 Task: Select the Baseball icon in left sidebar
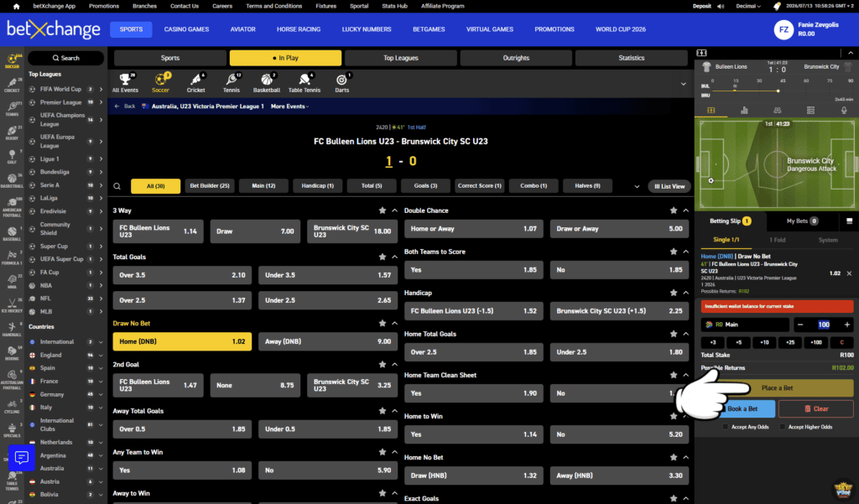12,233
